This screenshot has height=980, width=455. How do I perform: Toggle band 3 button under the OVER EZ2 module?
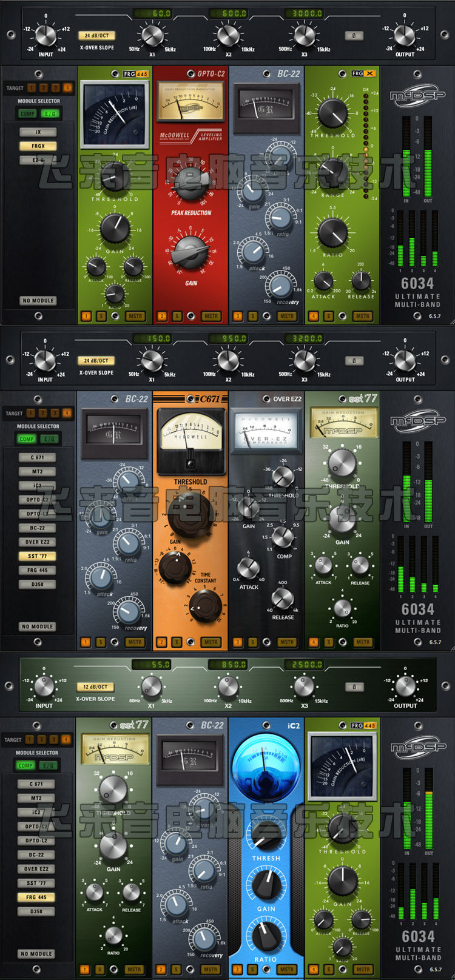point(237,642)
